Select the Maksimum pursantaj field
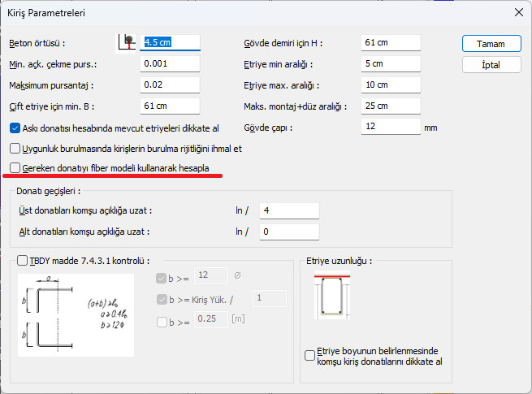The height and width of the screenshot is (394, 532). coord(170,84)
